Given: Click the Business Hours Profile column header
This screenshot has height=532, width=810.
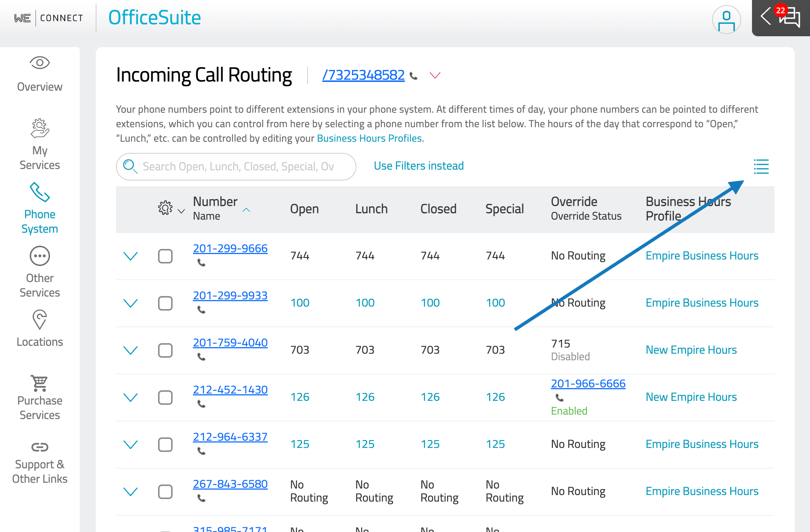Looking at the screenshot, I should pyautogui.click(x=688, y=208).
